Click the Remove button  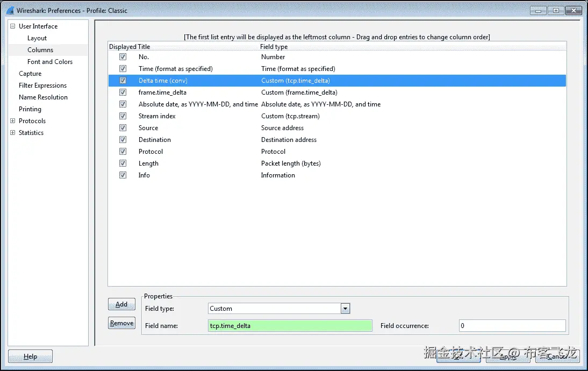click(121, 323)
